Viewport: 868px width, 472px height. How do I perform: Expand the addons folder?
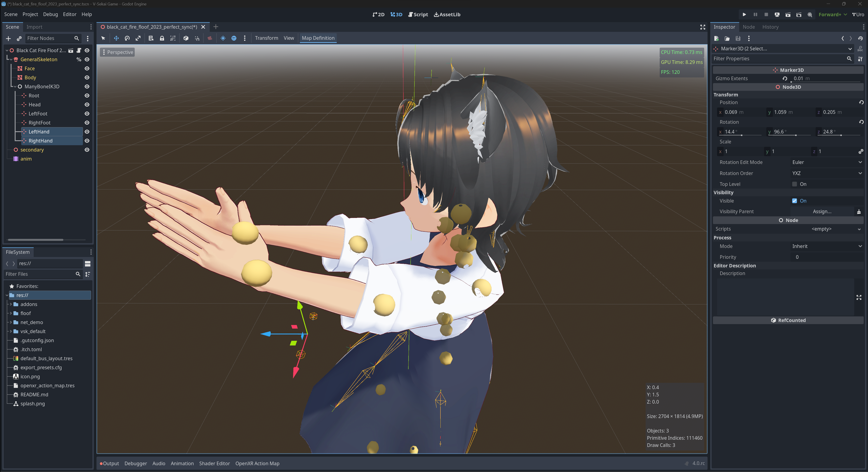coord(11,304)
